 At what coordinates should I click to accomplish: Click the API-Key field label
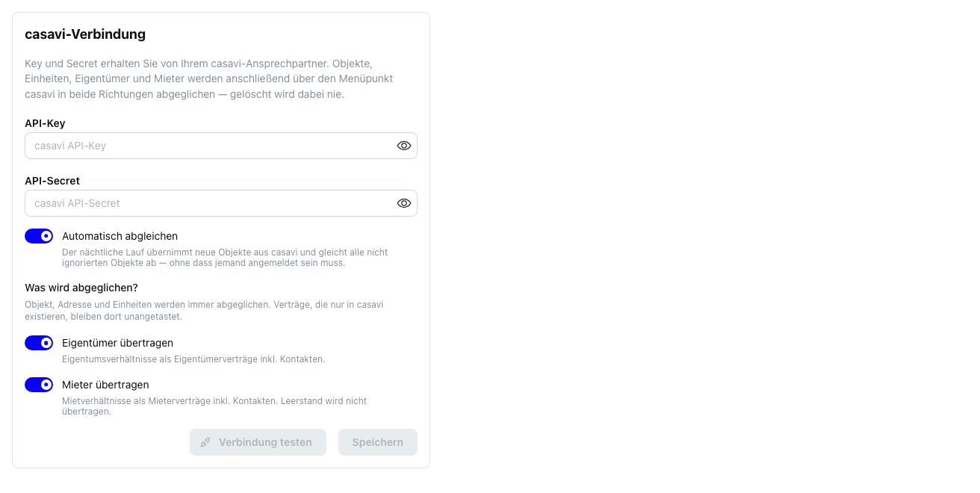[45, 123]
